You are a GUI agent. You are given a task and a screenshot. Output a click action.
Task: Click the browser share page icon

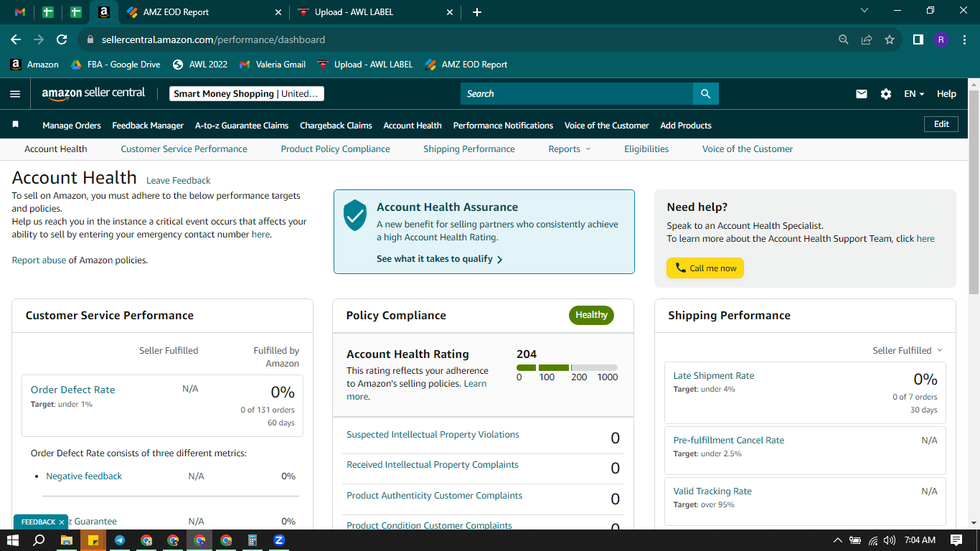tap(867, 39)
